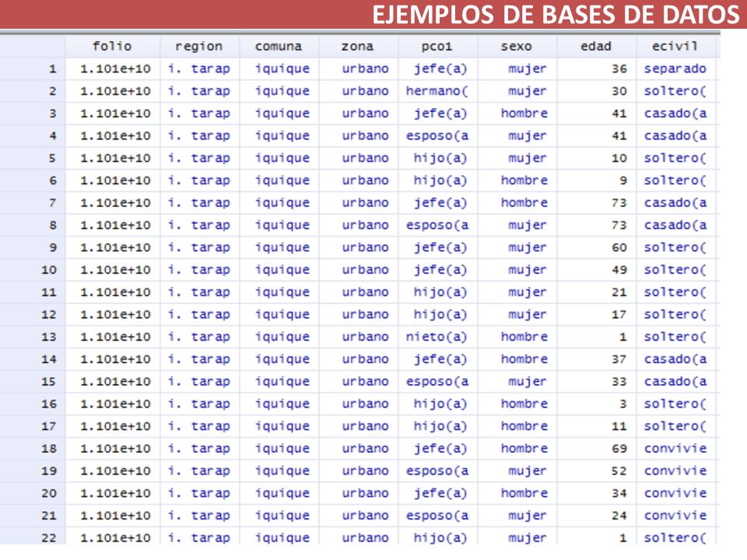Select the ecivil column header
Image resolution: width=747 pixels, height=560 pixels.
675,46
